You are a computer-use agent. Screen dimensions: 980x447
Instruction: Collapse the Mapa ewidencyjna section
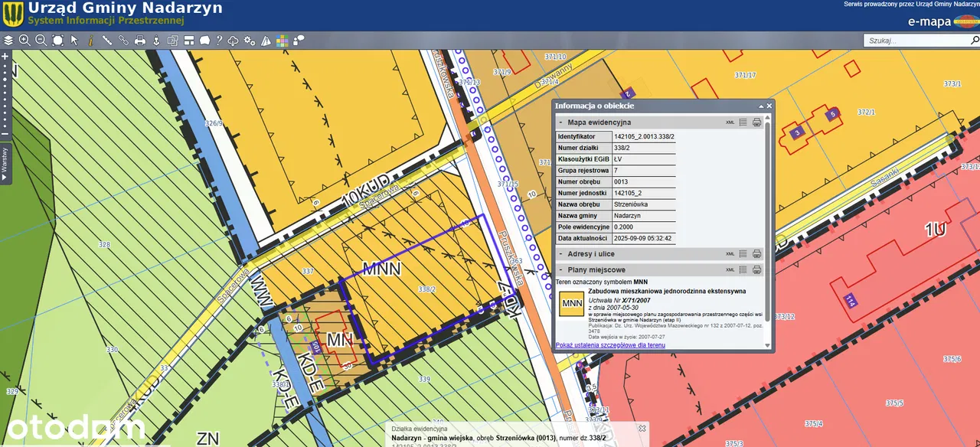point(560,122)
